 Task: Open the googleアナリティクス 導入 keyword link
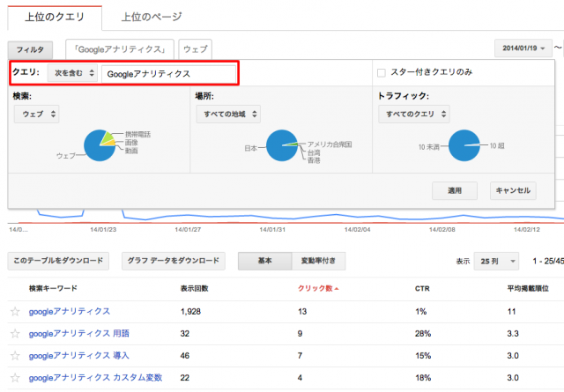tap(78, 356)
